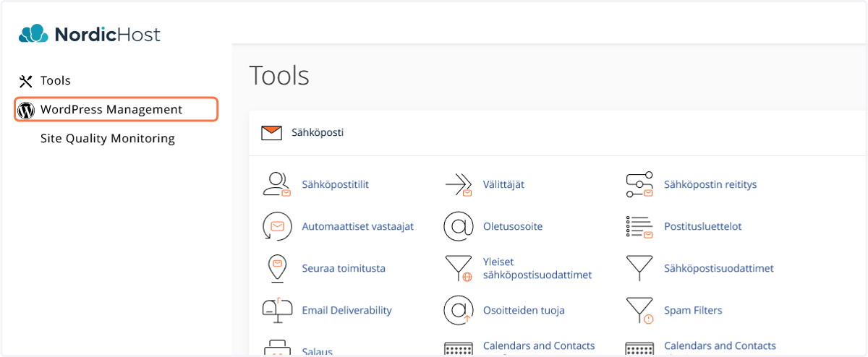Open the Oletusosoite link
Image resolution: width=868 pixels, height=357 pixels.
(x=513, y=226)
